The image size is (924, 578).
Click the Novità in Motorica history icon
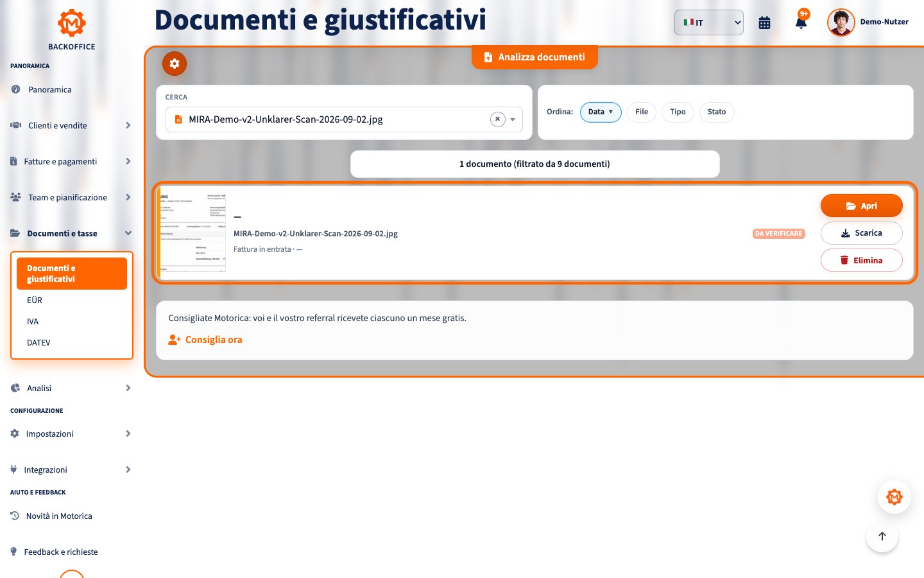[x=15, y=516]
